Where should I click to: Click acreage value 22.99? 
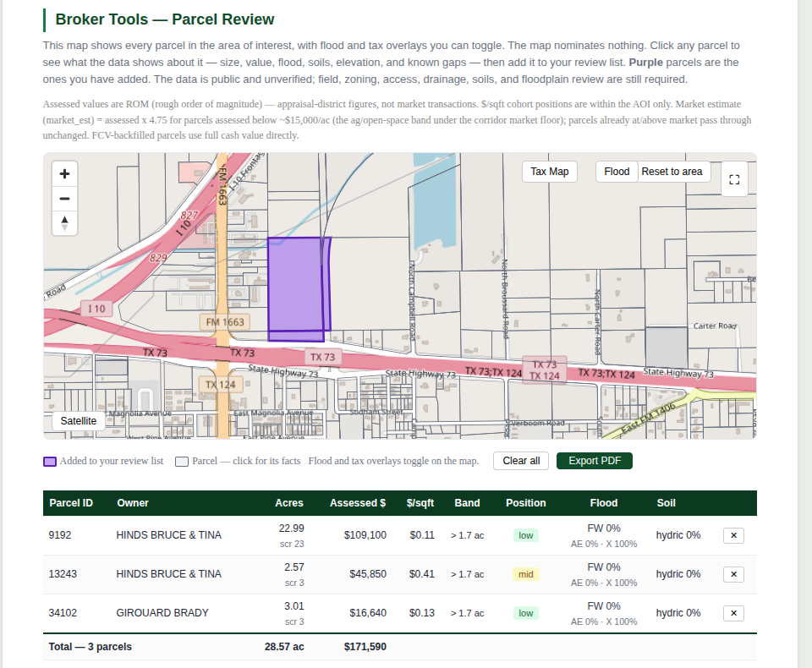point(292,528)
